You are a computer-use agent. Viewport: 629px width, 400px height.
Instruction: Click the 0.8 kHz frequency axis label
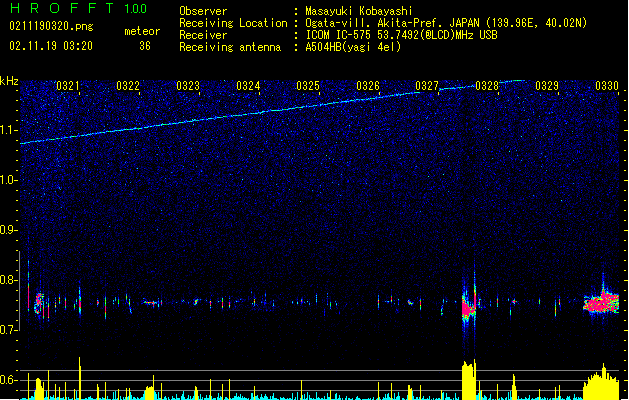[9, 280]
